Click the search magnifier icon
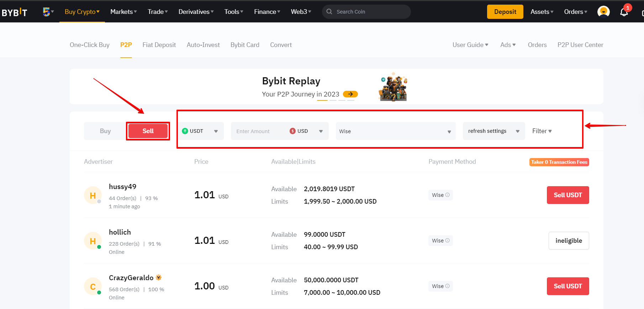This screenshot has height=309, width=644. tap(329, 12)
